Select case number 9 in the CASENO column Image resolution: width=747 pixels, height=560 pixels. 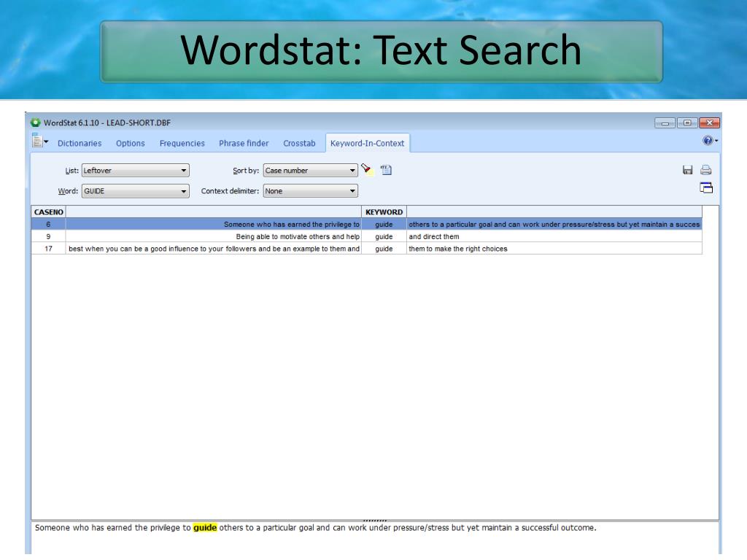tap(49, 237)
